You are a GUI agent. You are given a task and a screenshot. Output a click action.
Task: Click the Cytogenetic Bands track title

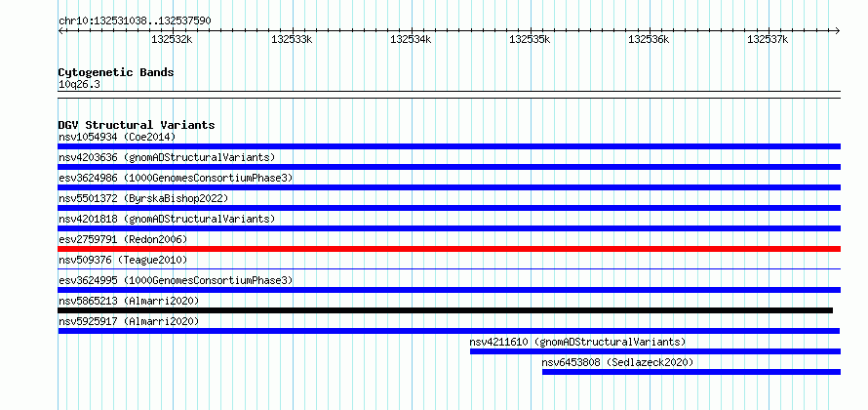pos(116,72)
